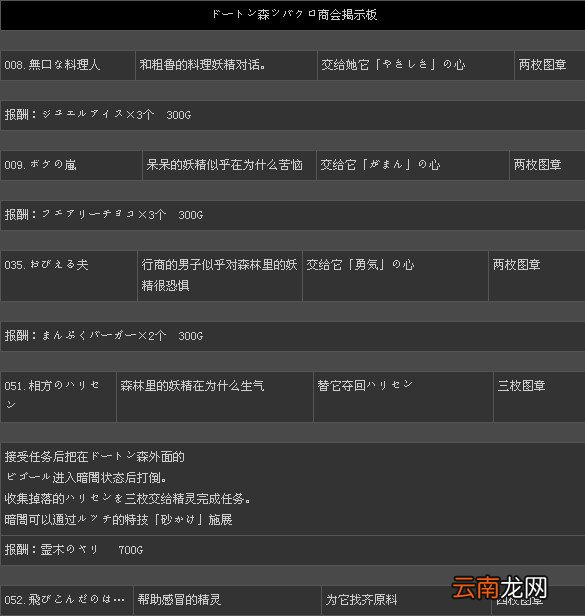Select quest name 008.無口な料理人
This screenshot has width=585, height=616.
(52, 65)
